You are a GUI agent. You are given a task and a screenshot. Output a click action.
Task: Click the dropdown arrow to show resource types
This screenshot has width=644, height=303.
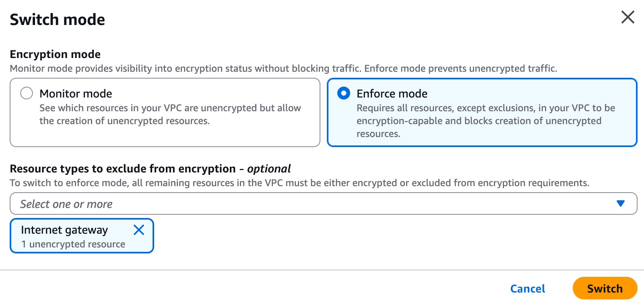[x=621, y=203]
